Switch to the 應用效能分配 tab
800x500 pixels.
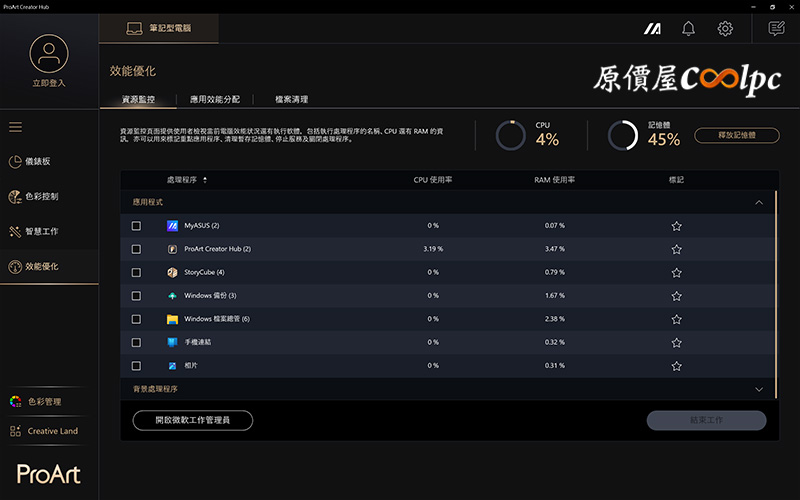point(215,100)
